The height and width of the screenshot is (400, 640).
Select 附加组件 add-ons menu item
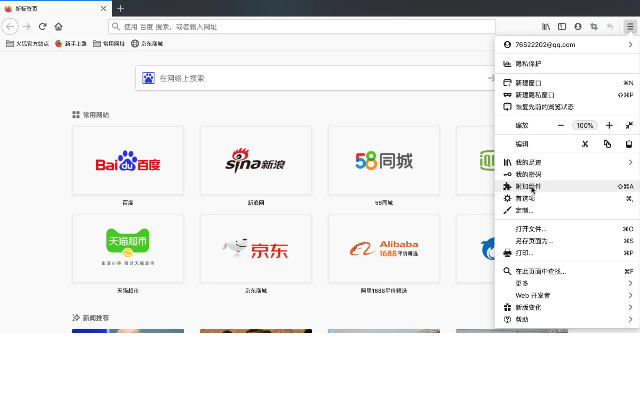(x=528, y=186)
